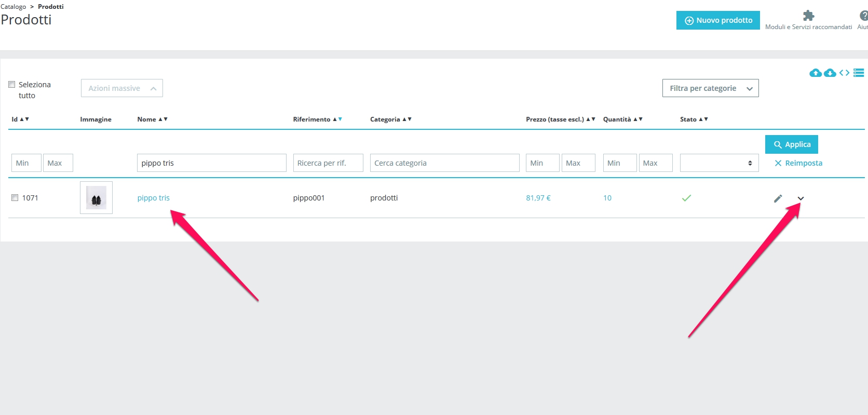Reset filters with Reimposta
The height and width of the screenshot is (415, 868).
[x=798, y=163]
